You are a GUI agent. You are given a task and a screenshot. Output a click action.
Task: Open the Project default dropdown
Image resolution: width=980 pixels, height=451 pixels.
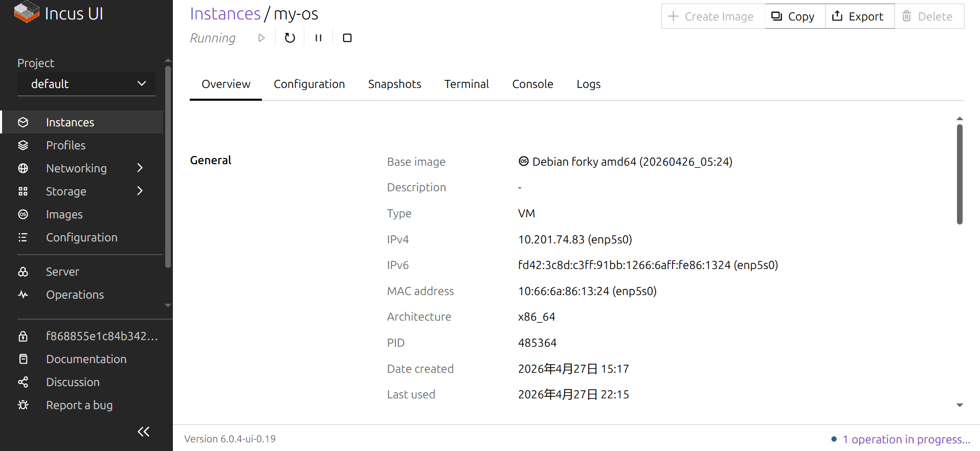86,84
